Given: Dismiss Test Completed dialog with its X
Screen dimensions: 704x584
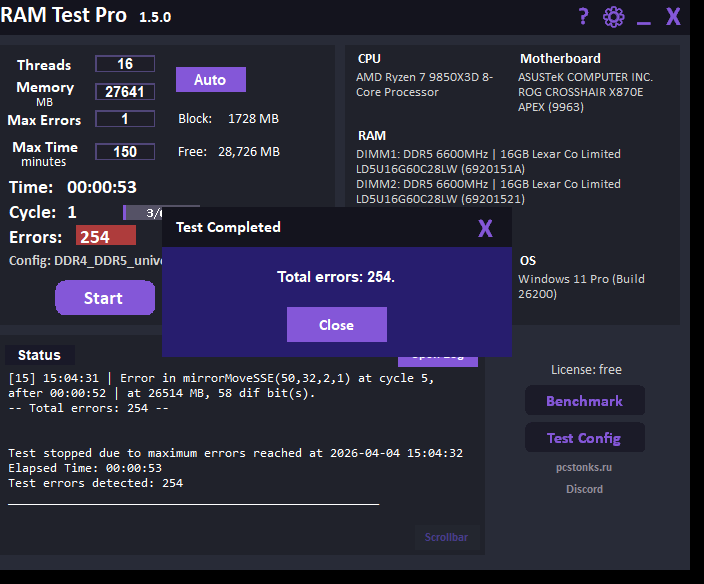Looking at the screenshot, I should tap(485, 228).
